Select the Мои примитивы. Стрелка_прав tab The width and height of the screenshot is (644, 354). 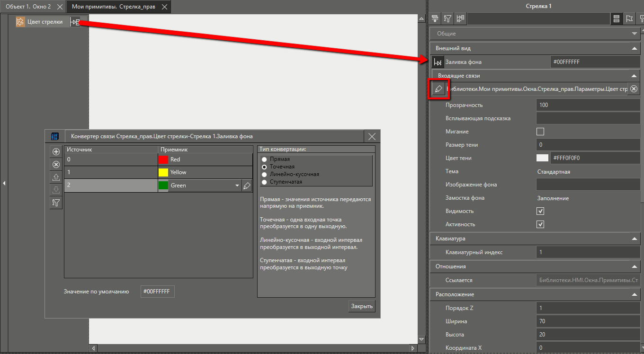pyautogui.click(x=113, y=7)
